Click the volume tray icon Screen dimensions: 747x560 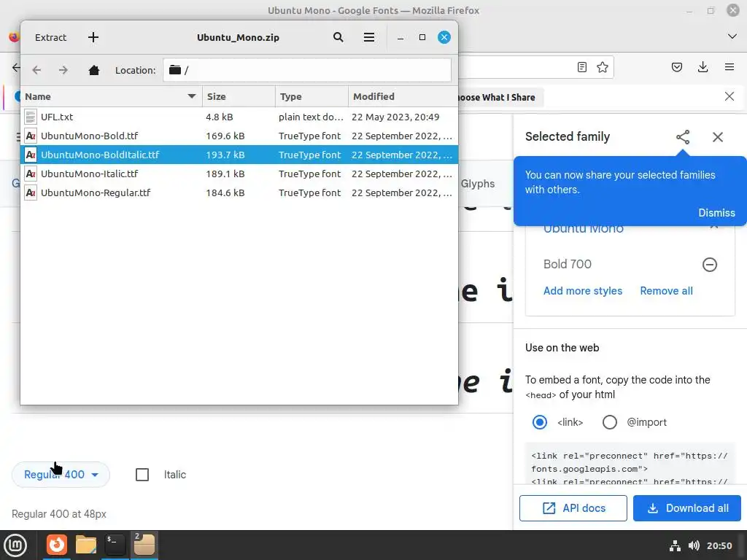click(x=694, y=545)
